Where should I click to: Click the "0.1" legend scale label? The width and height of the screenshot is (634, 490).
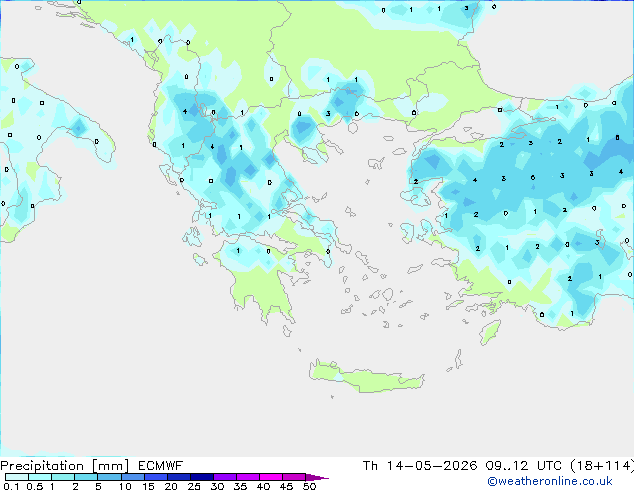(x=11, y=486)
